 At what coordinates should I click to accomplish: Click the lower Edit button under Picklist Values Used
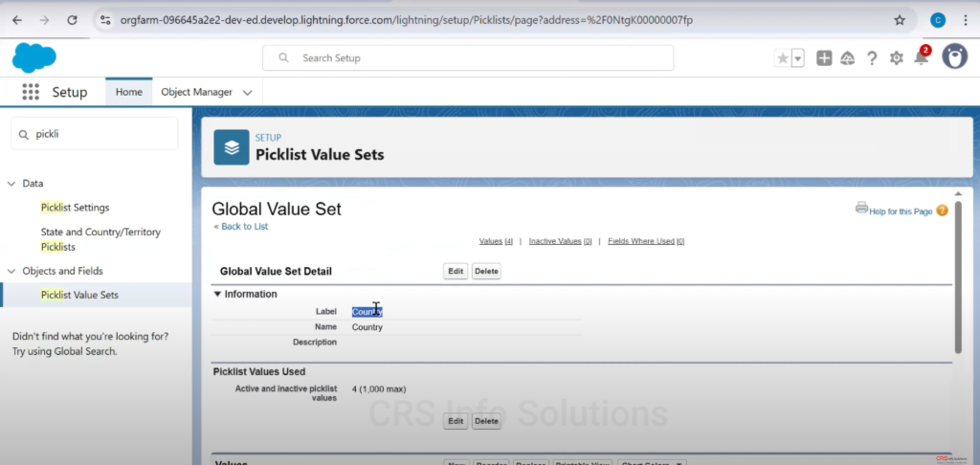456,421
